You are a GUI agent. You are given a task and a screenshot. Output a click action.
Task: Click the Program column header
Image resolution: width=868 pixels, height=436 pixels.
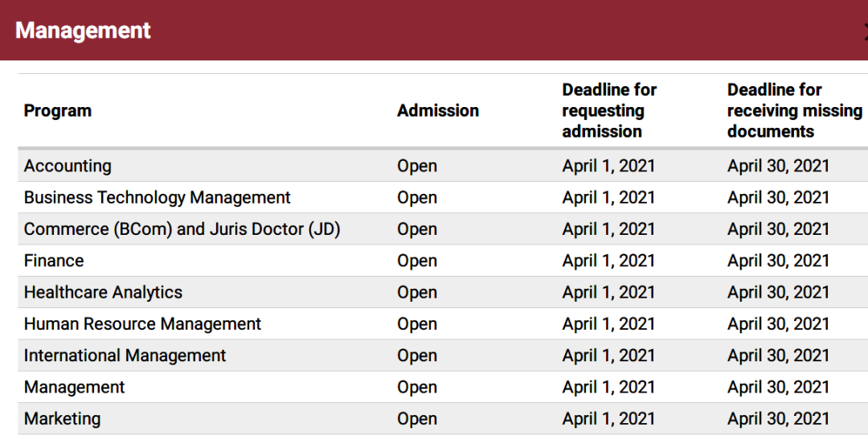click(58, 111)
